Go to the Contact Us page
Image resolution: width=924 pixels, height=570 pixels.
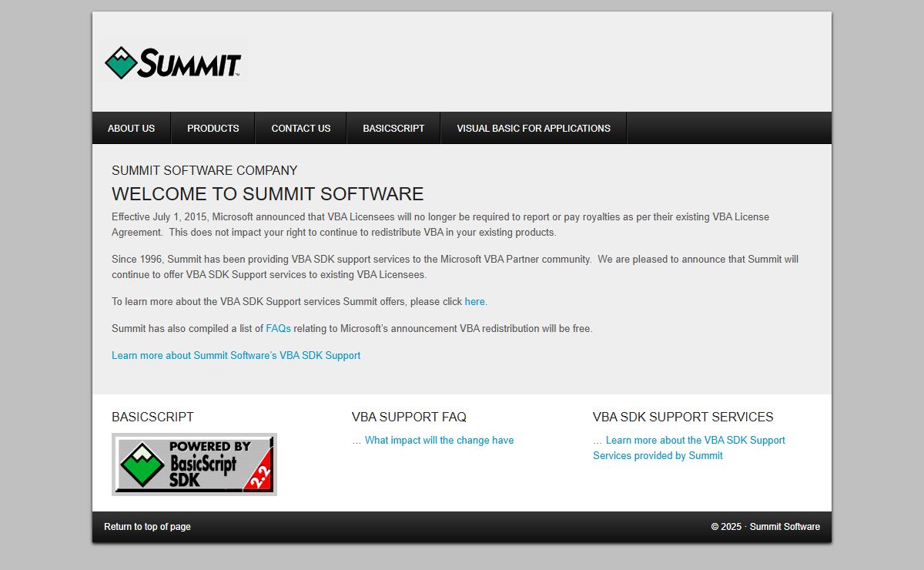coord(301,129)
